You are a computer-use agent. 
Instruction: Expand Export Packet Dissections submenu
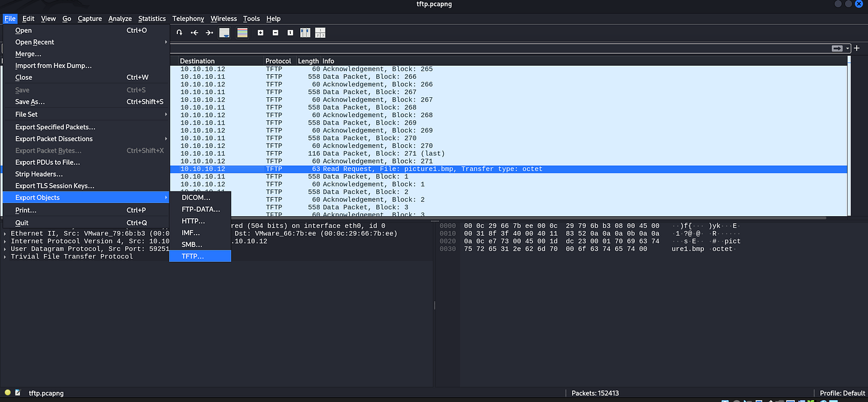(86, 139)
